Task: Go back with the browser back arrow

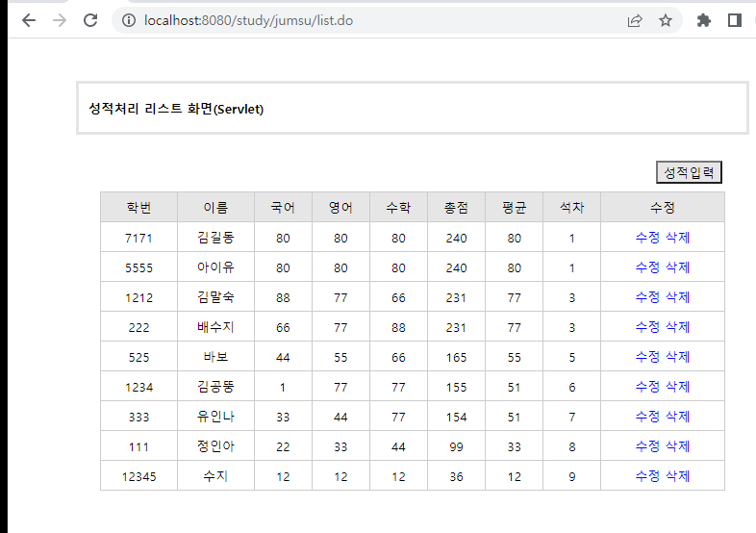Action: coord(29,20)
